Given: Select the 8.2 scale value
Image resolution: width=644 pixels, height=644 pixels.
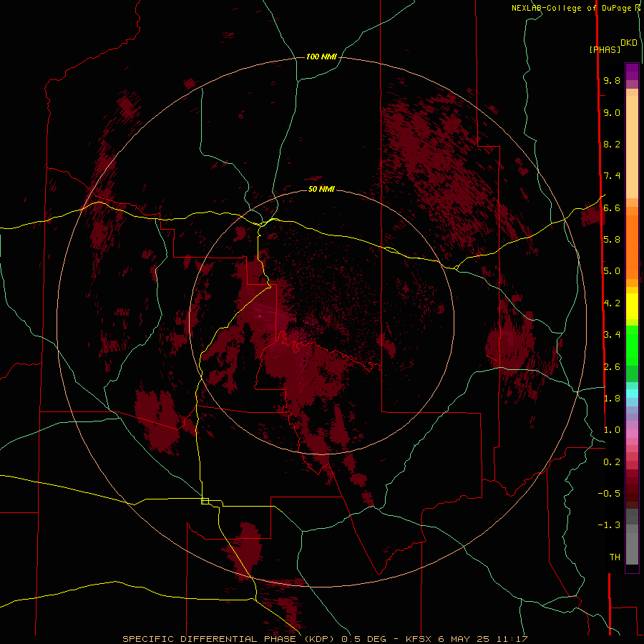Looking at the screenshot, I should (612, 144).
